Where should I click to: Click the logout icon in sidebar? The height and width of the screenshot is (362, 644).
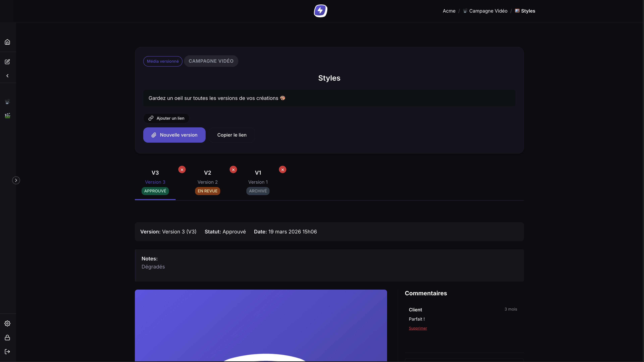click(8, 352)
